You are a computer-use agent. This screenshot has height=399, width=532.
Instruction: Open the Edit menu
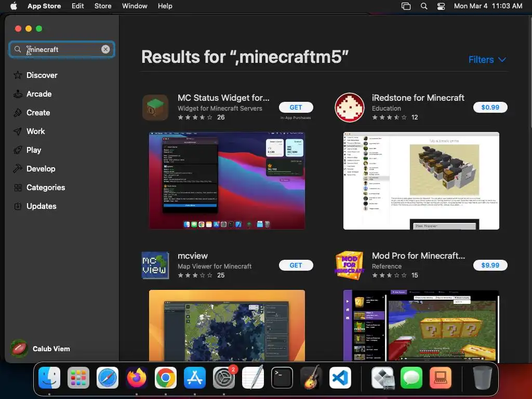(x=78, y=6)
